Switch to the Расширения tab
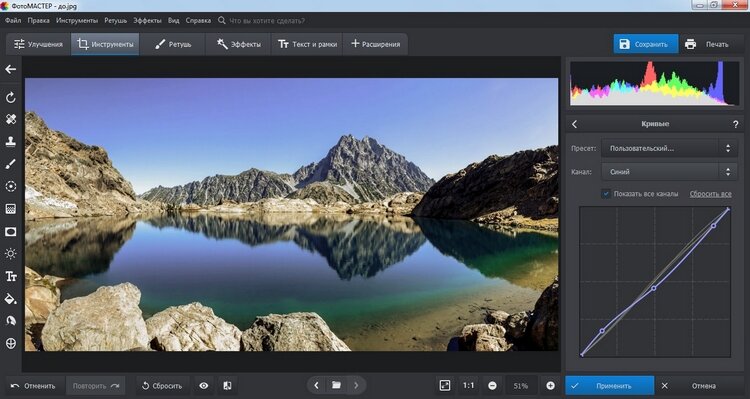This screenshot has width=750, height=399. pyautogui.click(x=375, y=44)
